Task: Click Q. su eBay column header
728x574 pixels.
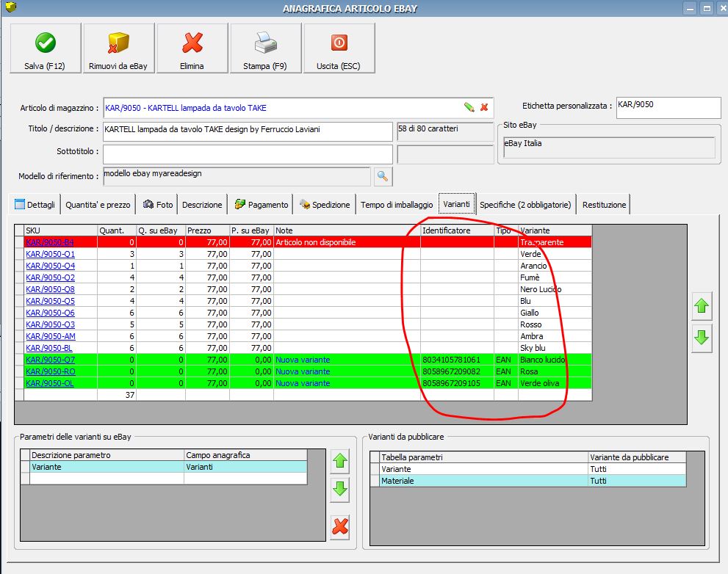Action: pyautogui.click(x=161, y=230)
